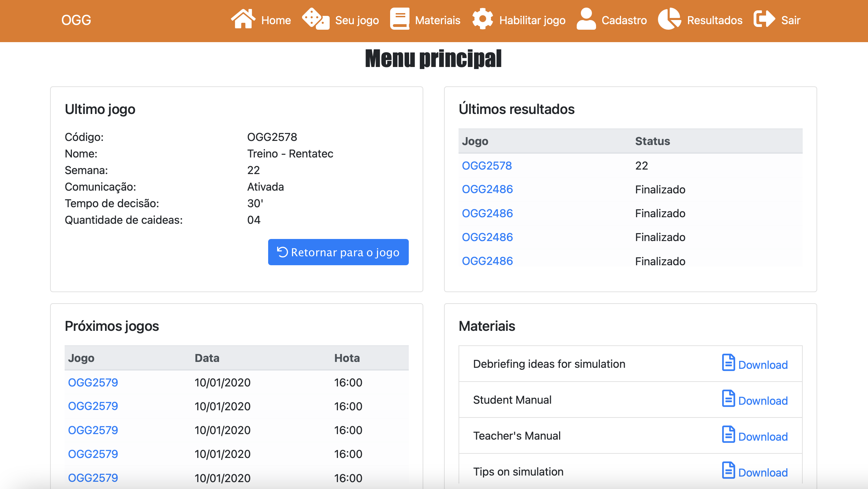The image size is (868, 489).
Task: Download the Tips on simulation file
Action: click(763, 472)
